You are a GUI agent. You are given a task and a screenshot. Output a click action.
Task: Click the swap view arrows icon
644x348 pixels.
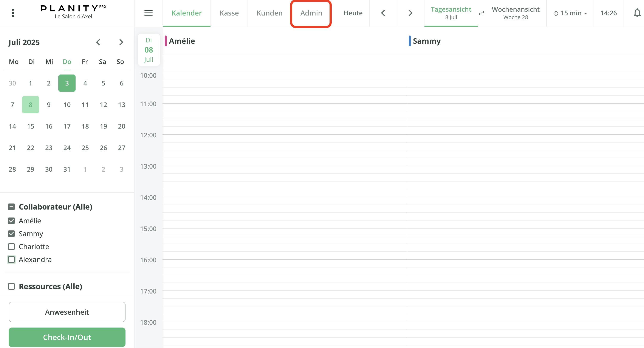point(481,13)
